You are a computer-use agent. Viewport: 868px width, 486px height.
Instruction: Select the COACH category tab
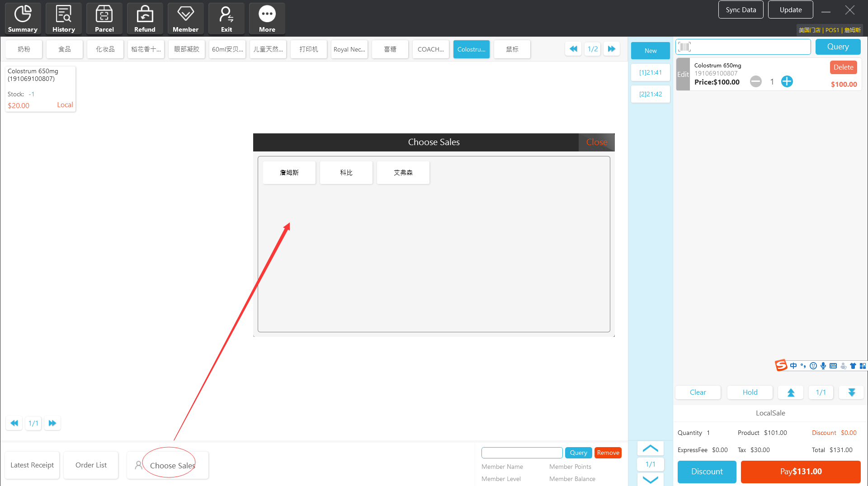430,49
